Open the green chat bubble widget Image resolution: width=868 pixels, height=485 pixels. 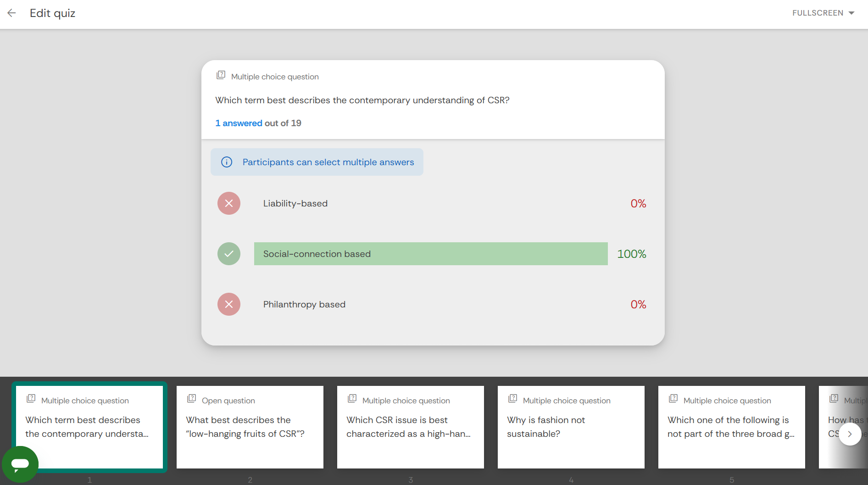[x=20, y=464]
